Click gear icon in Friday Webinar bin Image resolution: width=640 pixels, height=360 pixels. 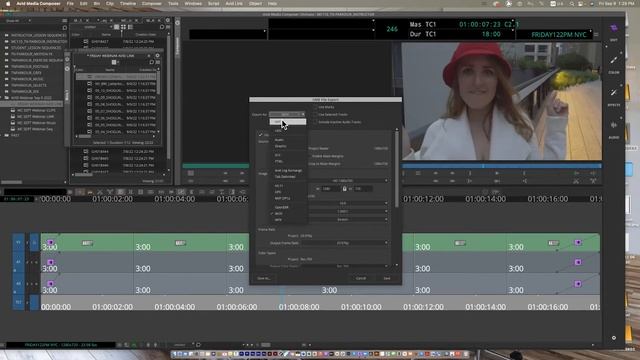pyautogui.click(x=157, y=56)
